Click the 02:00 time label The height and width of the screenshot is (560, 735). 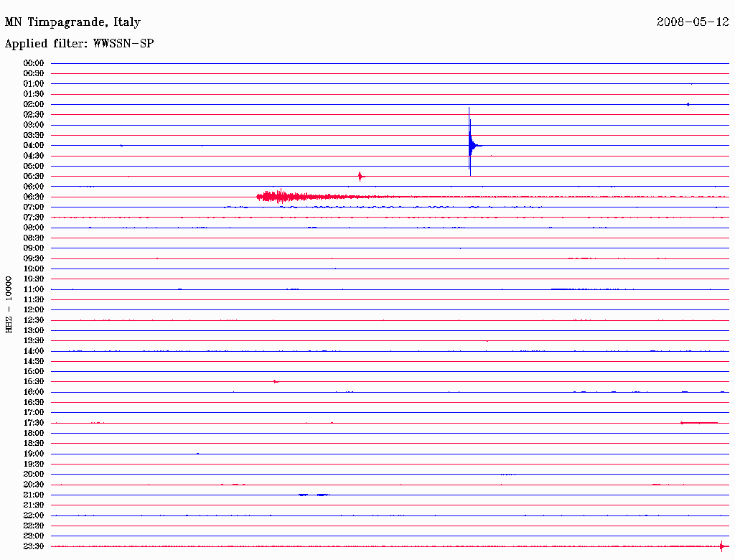pyautogui.click(x=34, y=104)
